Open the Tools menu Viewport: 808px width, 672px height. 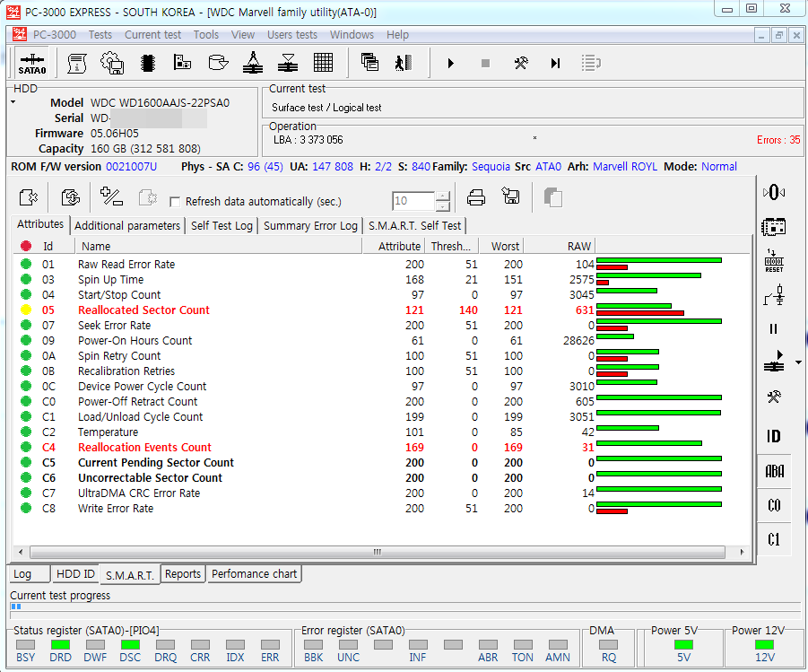[x=206, y=35]
